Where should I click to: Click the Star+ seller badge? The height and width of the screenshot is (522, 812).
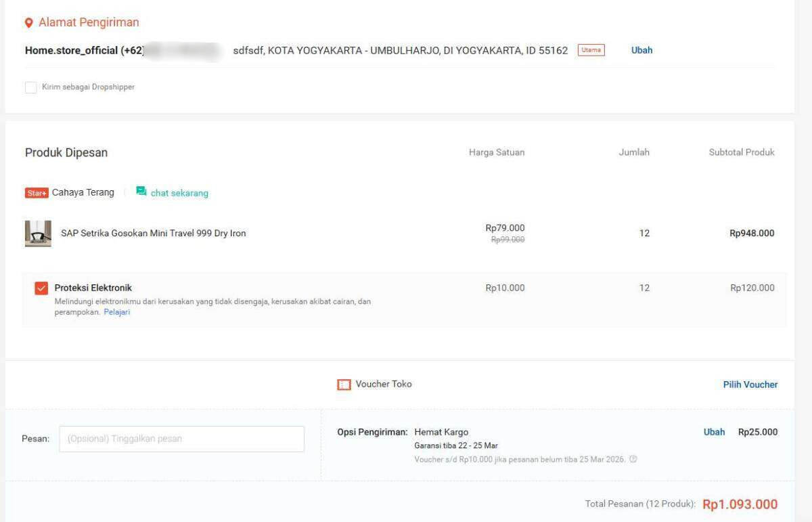(x=37, y=193)
